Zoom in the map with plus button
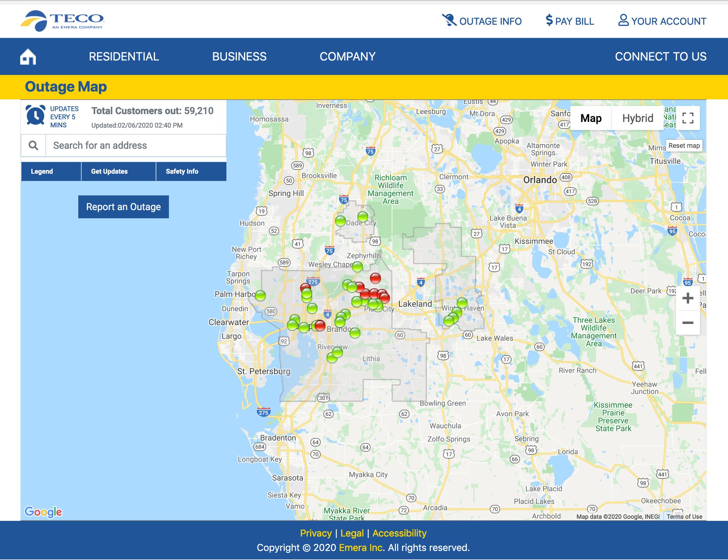 (688, 298)
